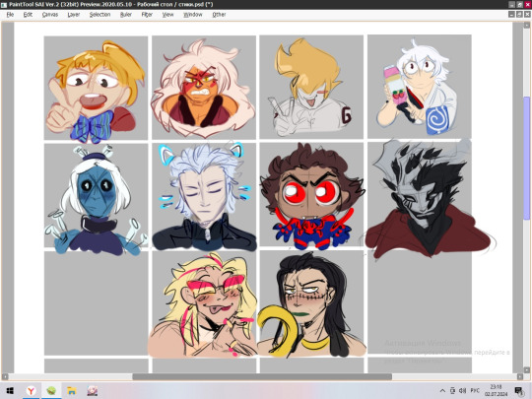Screen dimensions: 532x399
Task: Click the PaintTool SAI title bar app icon
Action: point(4,4)
